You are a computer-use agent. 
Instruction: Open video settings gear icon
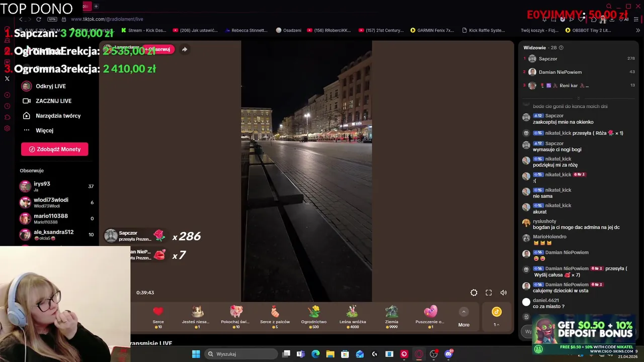pos(474,293)
